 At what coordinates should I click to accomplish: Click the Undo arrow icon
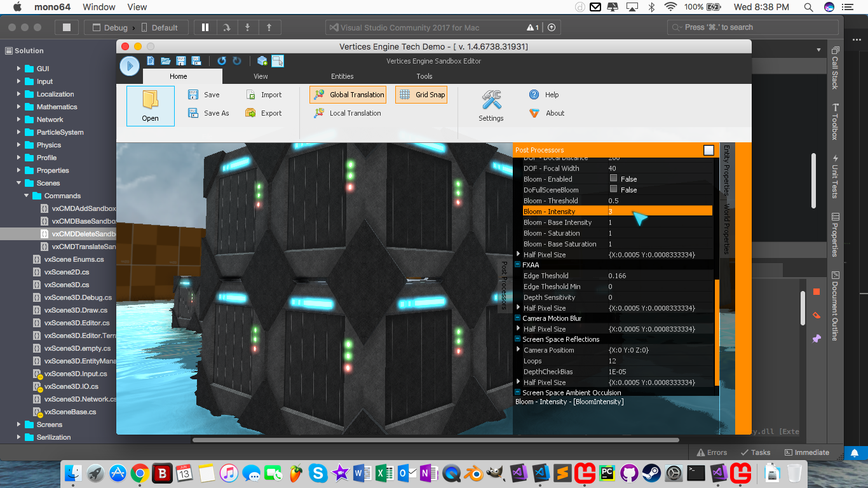221,61
